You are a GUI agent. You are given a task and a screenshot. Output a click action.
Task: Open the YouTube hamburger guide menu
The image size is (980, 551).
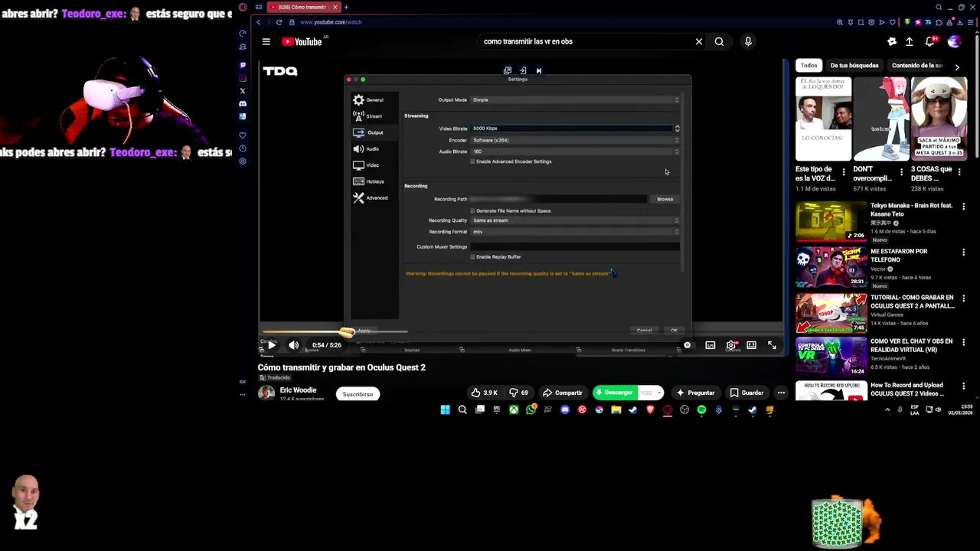(266, 41)
